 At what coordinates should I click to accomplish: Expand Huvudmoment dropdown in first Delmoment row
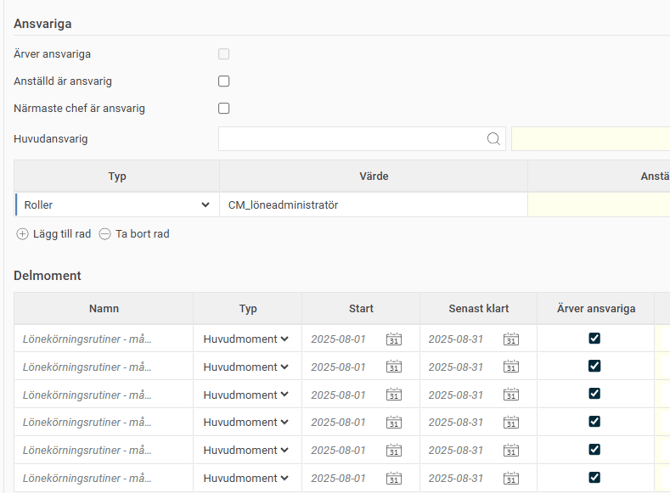click(246, 339)
